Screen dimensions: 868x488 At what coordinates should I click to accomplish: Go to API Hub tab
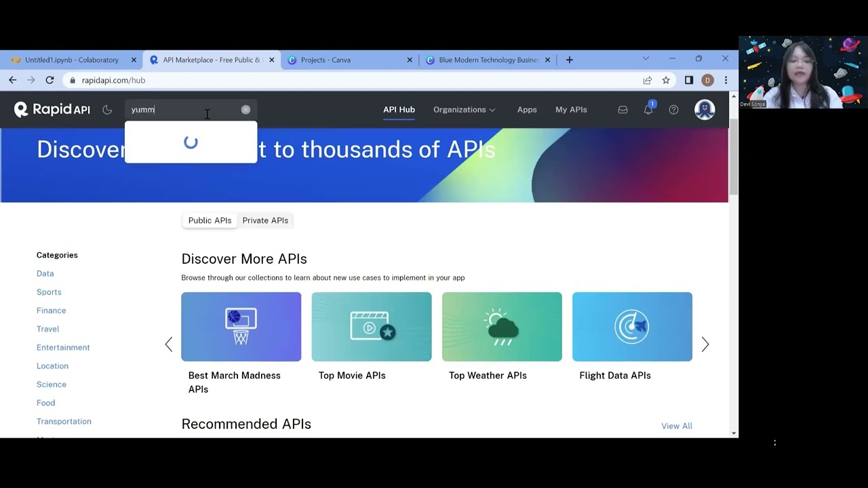tap(399, 110)
